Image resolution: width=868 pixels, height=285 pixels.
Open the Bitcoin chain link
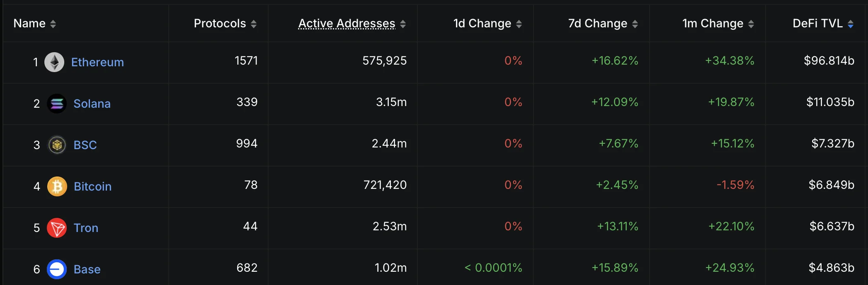pos(92,186)
